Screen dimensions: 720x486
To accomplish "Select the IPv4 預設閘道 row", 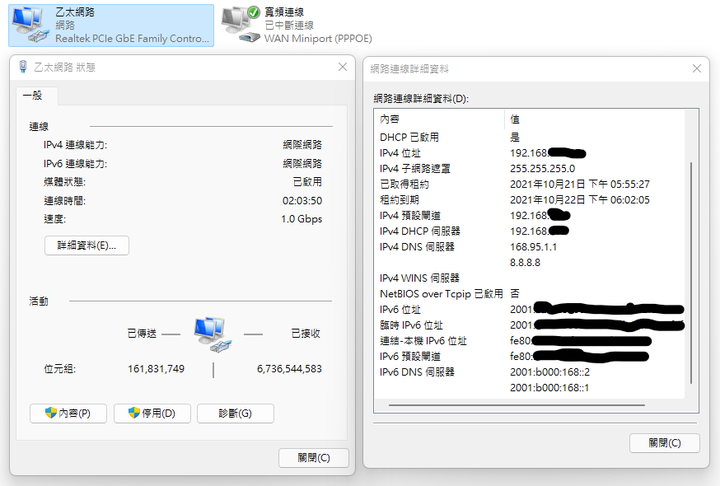I will click(529, 215).
